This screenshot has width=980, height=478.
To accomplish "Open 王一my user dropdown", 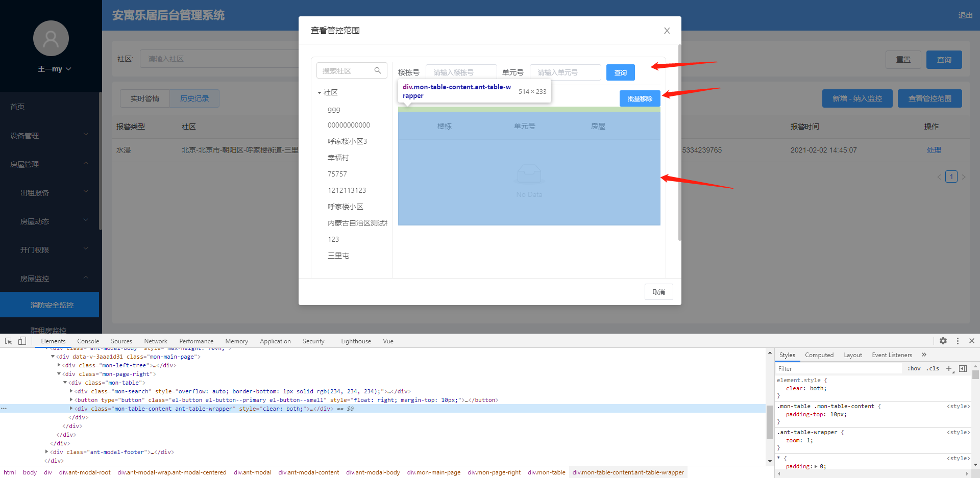I will [54, 69].
